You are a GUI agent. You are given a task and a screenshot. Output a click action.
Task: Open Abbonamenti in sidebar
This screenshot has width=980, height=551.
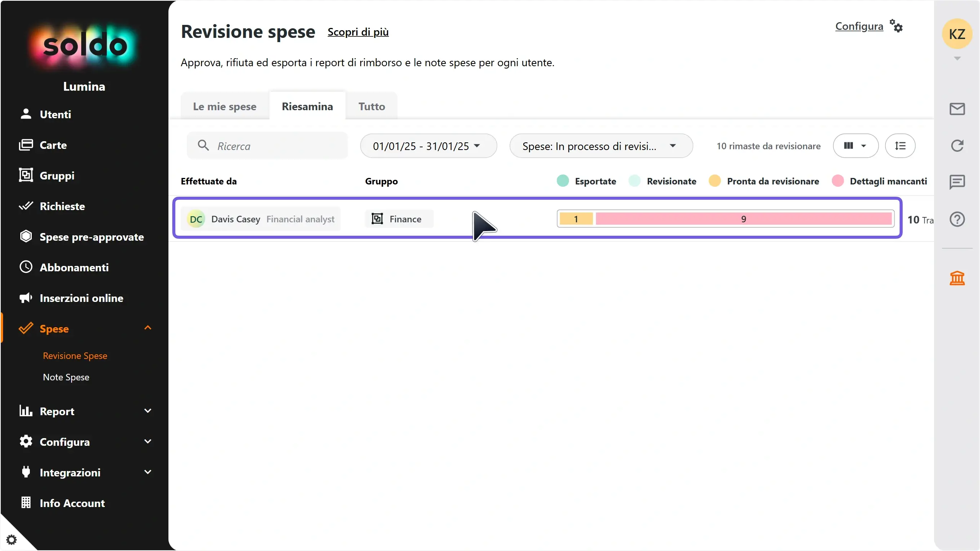click(x=74, y=267)
